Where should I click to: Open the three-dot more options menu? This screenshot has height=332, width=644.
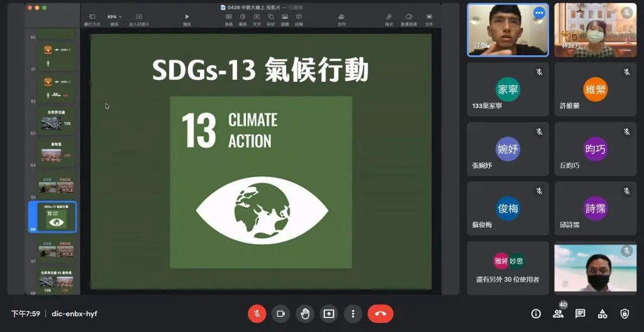click(353, 313)
